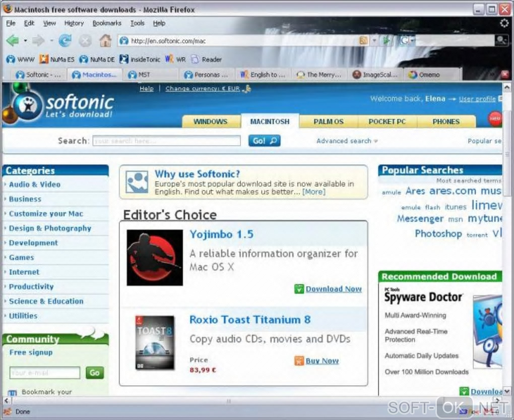Open the Utilities category
Screen dimensions: 514x420
(23, 316)
